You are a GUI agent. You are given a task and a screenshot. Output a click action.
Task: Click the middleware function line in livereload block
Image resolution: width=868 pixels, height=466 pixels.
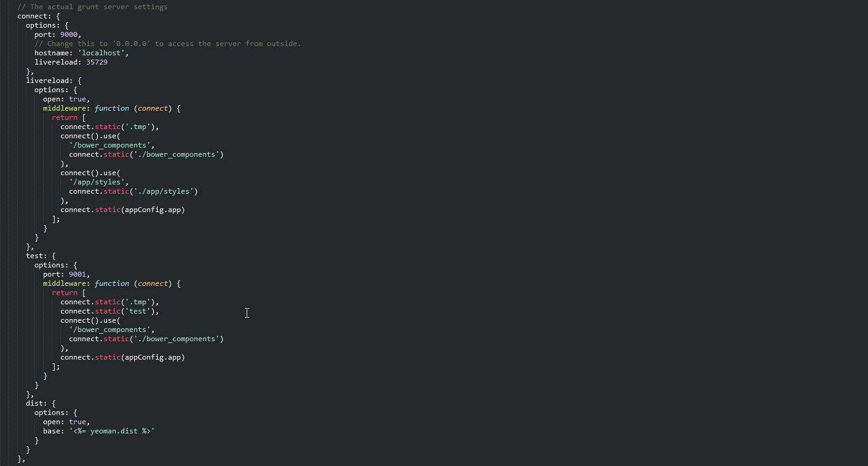pyautogui.click(x=112, y=108)
